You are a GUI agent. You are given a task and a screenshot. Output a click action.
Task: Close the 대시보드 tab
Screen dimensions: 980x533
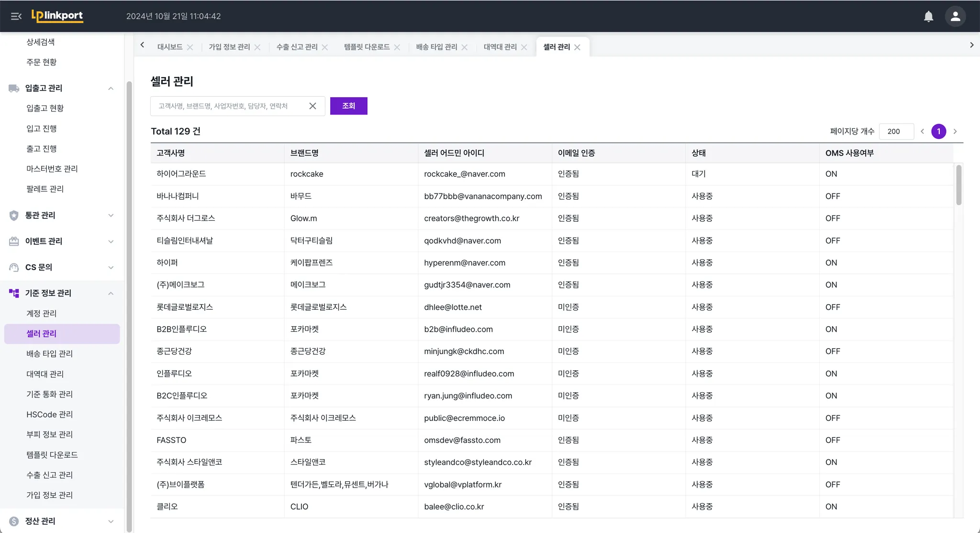pyautogui.click(x=190, y=47)
